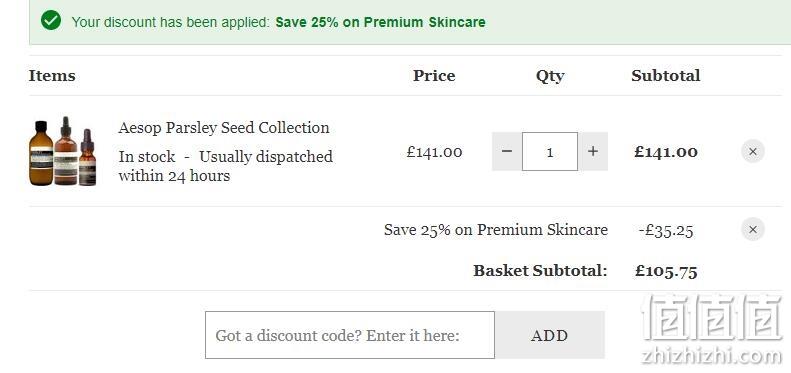The image size is (791, 373).
Task: Click the Price column header
Action: click(x=434, y=76)
